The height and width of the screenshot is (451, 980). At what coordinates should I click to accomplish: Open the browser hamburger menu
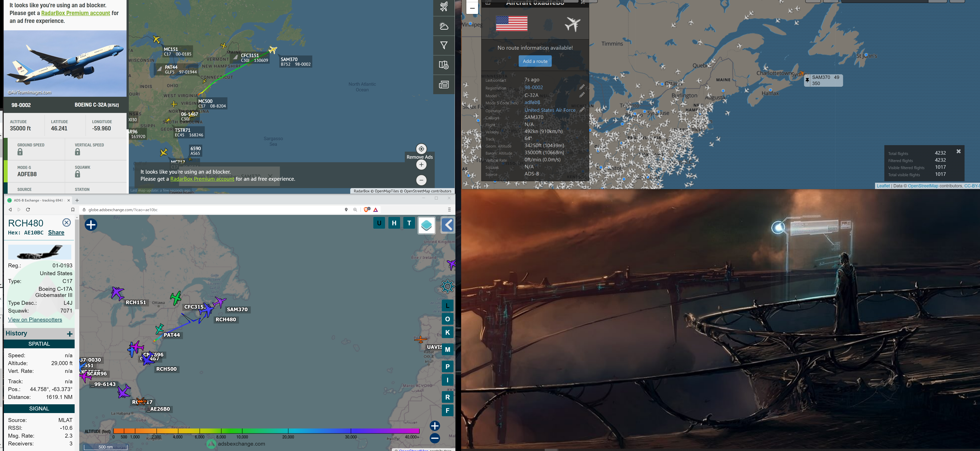point(449,209)
